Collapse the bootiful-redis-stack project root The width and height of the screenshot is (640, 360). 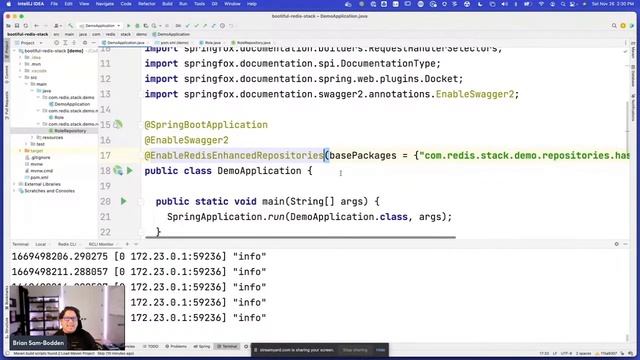click(x=15, y=51)
